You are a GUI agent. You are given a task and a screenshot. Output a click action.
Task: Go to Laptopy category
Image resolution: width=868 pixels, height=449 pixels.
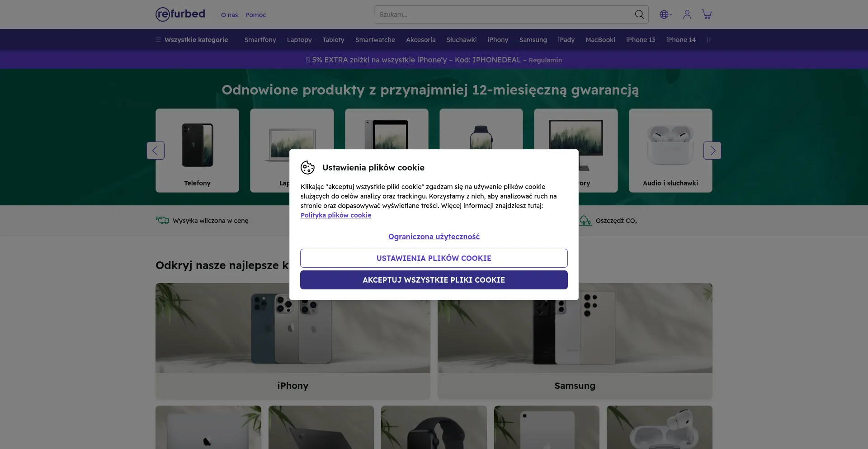(299, 40)
